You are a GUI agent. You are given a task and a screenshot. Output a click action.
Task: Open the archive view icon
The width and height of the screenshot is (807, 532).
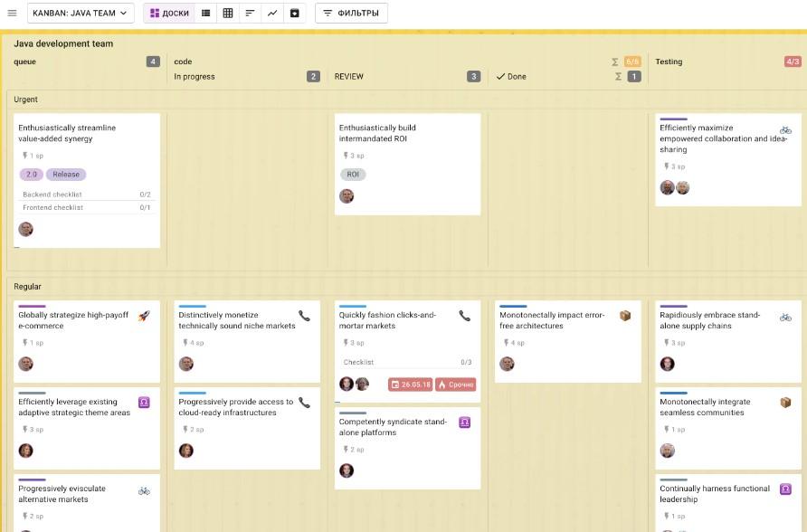point(294,14)
